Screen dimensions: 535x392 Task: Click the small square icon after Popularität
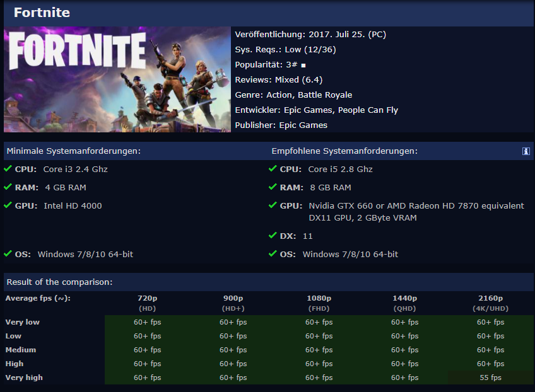pyautogui.click(x=303, y=65)
